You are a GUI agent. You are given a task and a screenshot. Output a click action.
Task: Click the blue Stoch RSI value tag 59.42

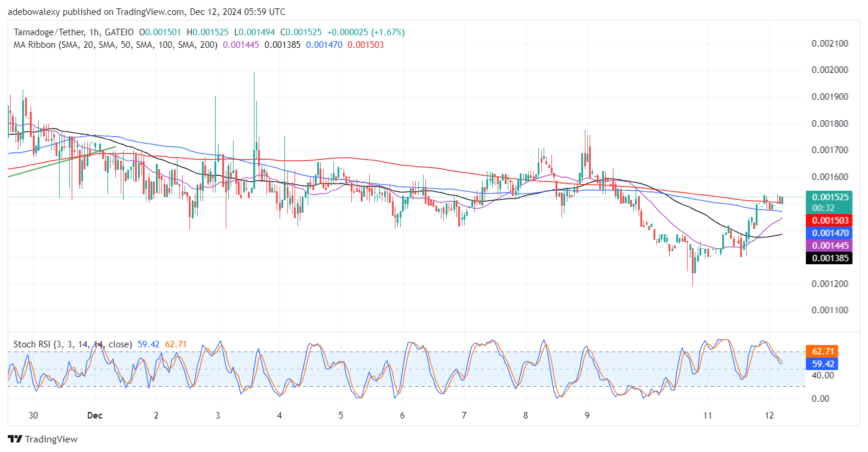coord(823,364)
